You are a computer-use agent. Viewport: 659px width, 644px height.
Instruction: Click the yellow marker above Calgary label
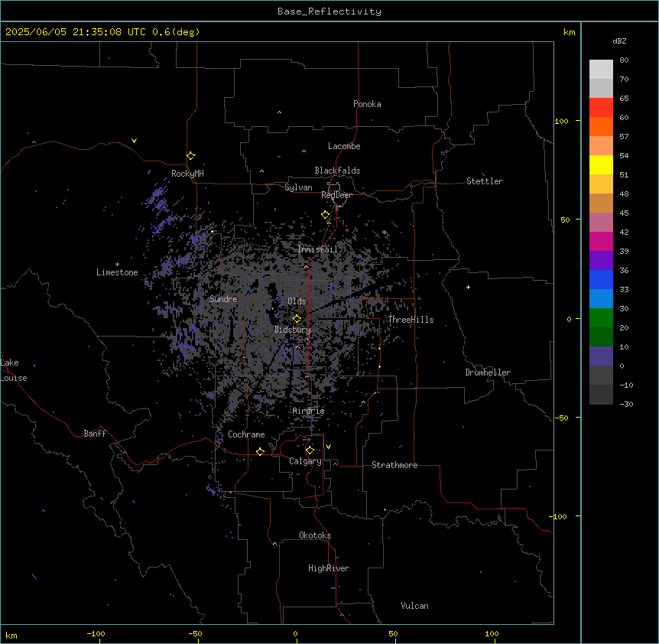point(310,450)
